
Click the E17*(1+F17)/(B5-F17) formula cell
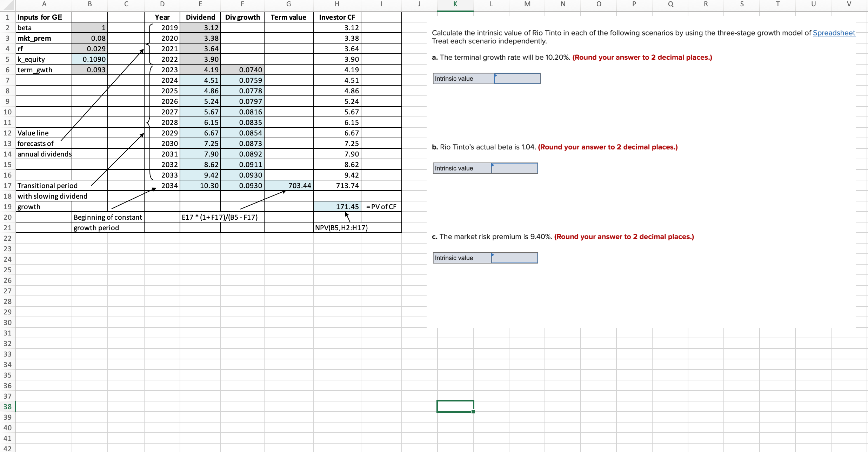(x=219, y=217)
